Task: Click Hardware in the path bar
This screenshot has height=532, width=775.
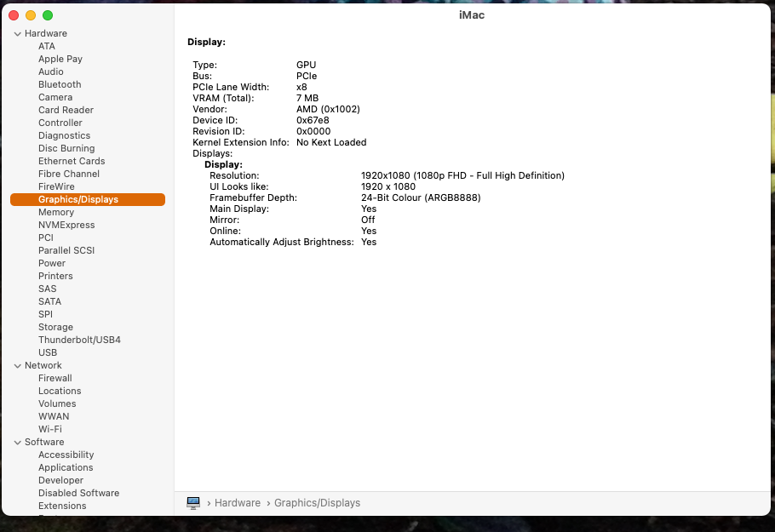Action: point(238,503)
